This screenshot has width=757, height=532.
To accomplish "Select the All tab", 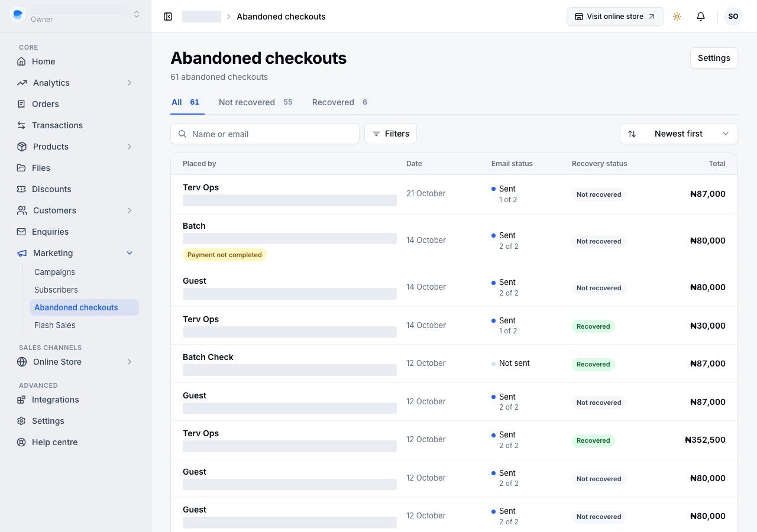I will [187, 102].
